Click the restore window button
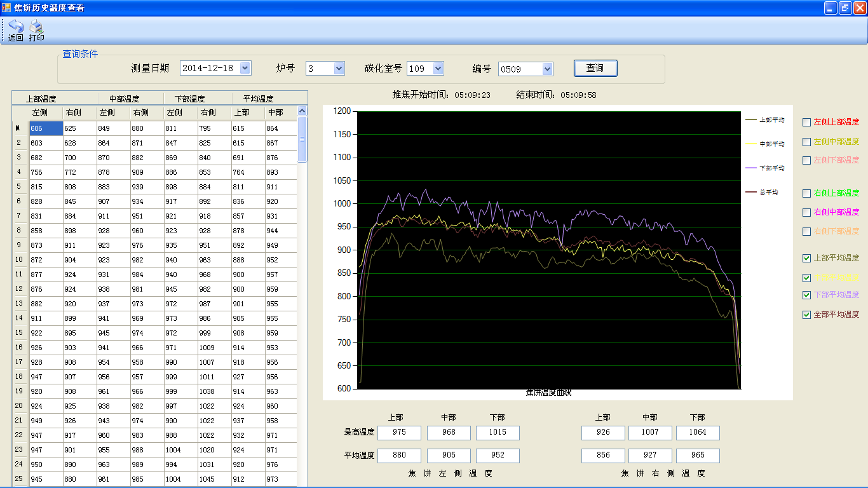 845,8
